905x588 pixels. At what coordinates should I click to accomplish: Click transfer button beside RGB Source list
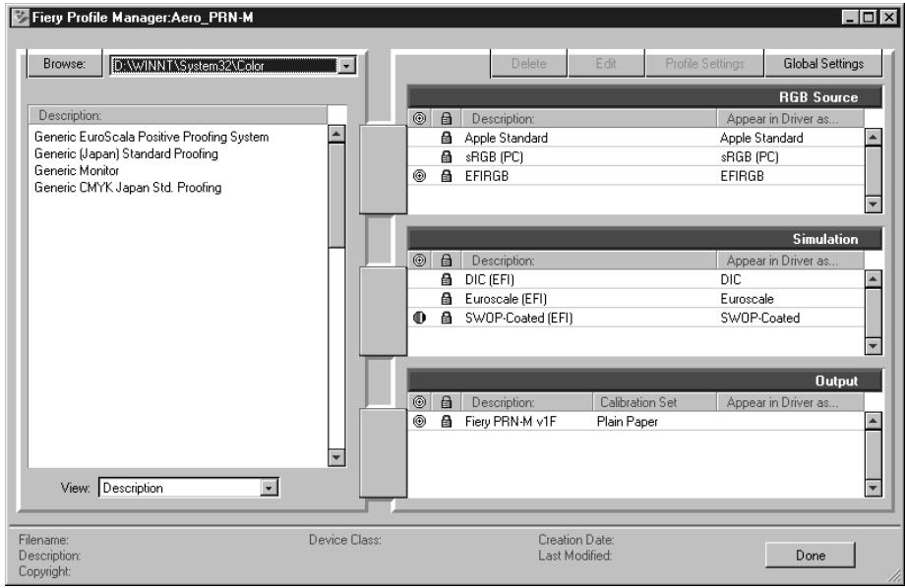pyautogui.click(x=384, y=170)
